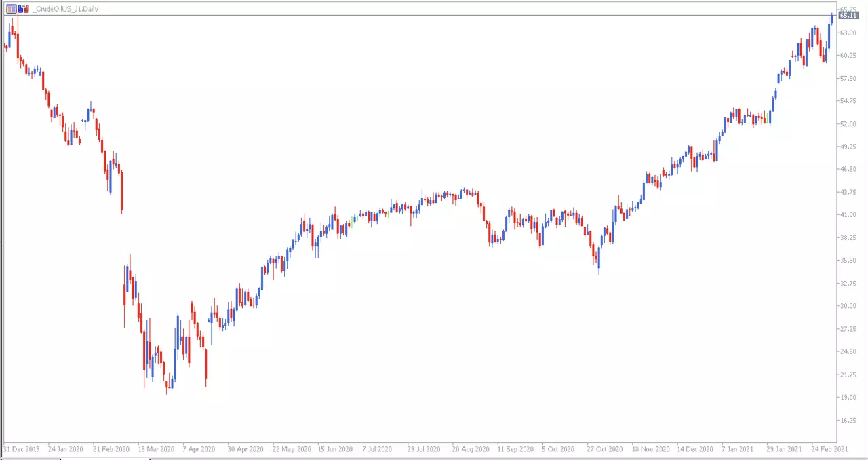Click the 54.75 price scale label
868x460 pixels.
click(847, 101)
